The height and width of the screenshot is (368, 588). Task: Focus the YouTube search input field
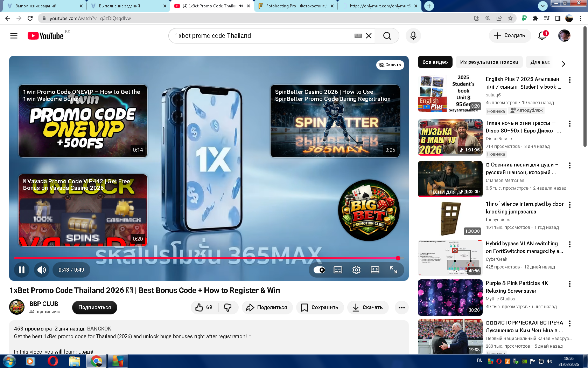[x=262, y=36]
